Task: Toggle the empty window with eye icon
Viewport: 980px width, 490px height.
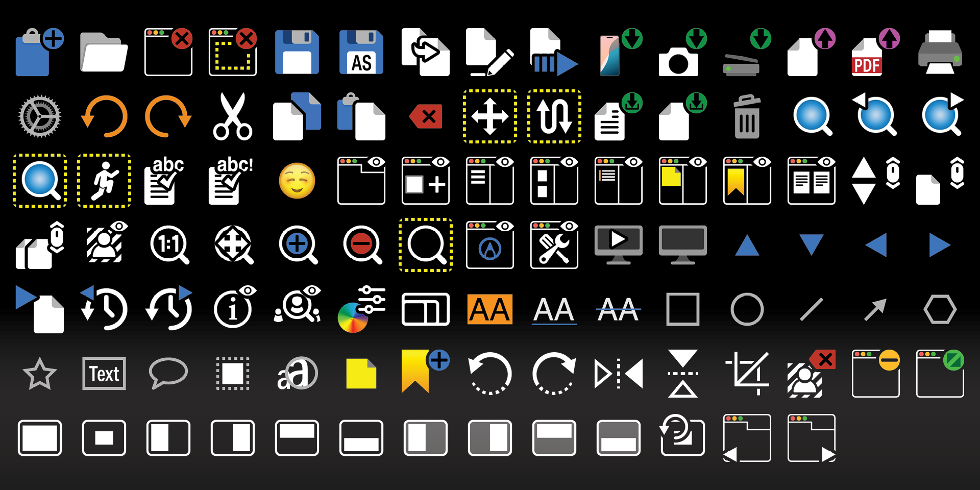Action: (361, 181)
